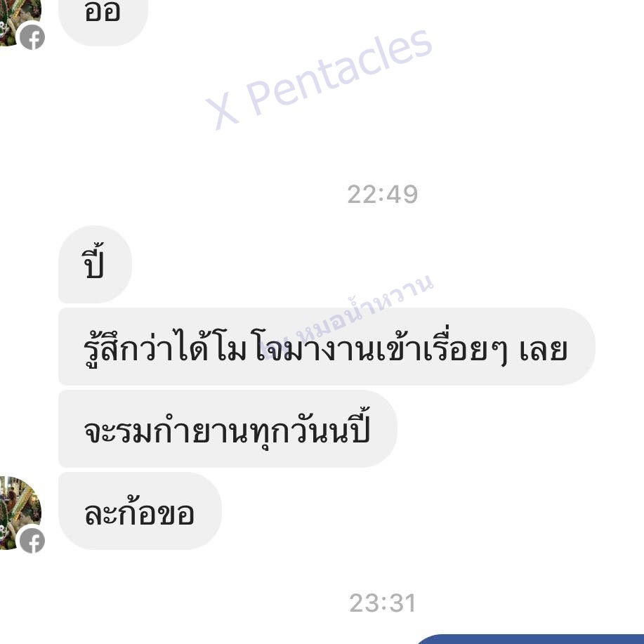Tap the Facebook badge on the top avatar
The width and height of the screenshot is (644, 644).
pyautogui.click(x=32, y=37)
